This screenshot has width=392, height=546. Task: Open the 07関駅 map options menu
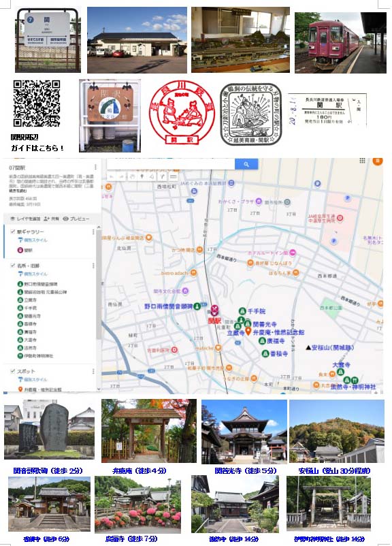click(x=95, y=167)
